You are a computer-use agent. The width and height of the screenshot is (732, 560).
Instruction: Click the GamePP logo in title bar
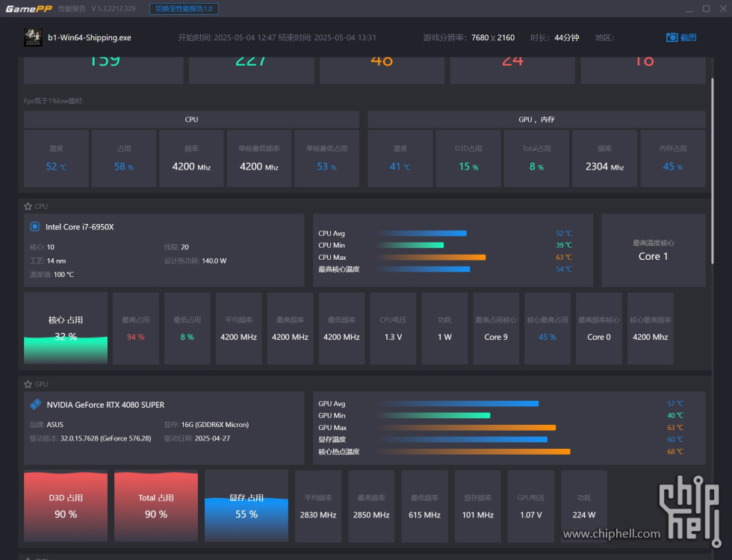[28, 9]
